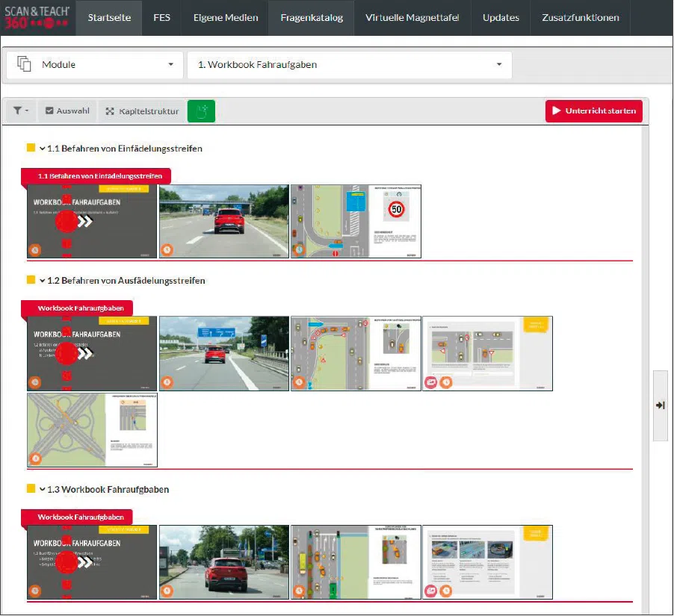Click the pink image icon on 1.2 worksheet slide

[431, 382]
